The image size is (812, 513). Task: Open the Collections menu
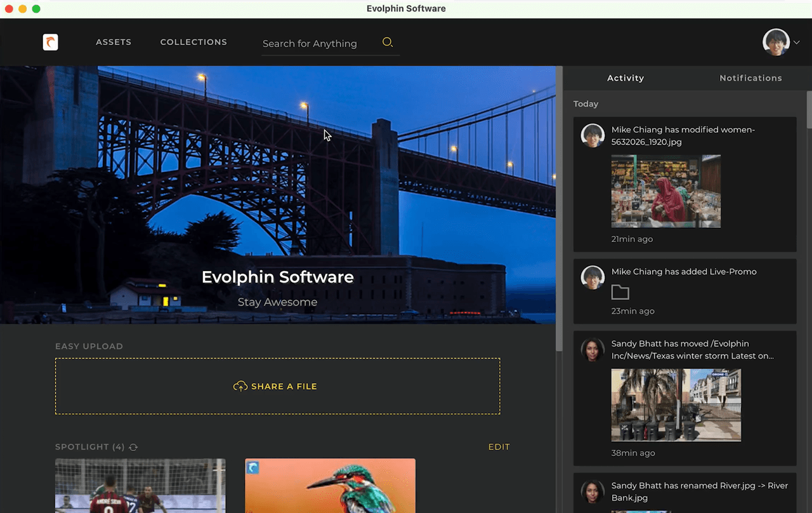click(193, 42)
